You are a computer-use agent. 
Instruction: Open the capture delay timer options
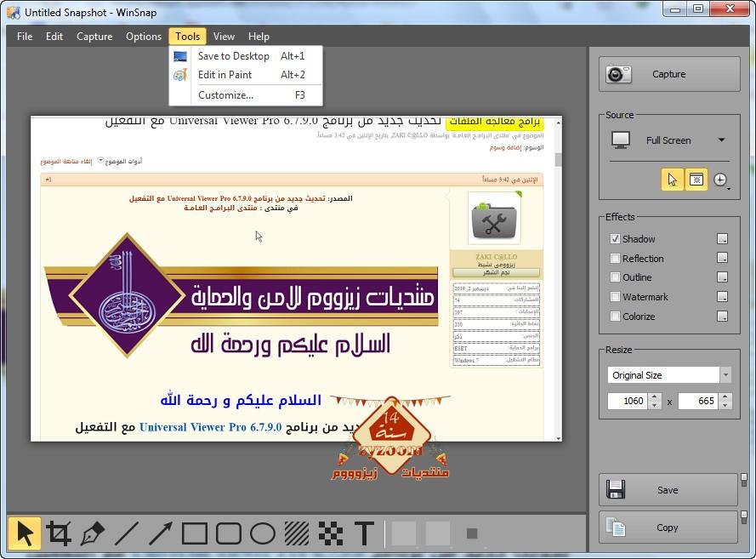(721, 180)
